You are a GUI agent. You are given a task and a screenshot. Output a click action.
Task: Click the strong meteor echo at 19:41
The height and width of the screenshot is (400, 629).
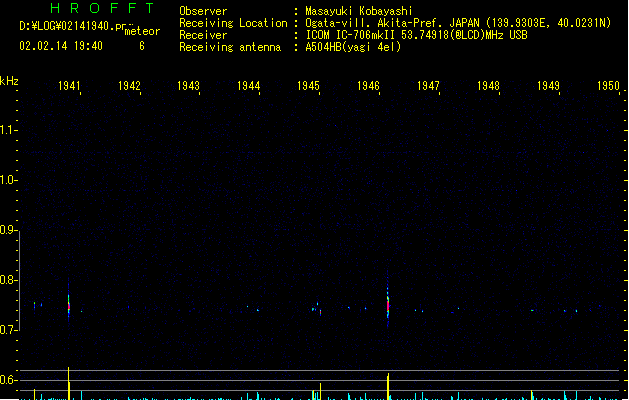[x=69, y=306]
